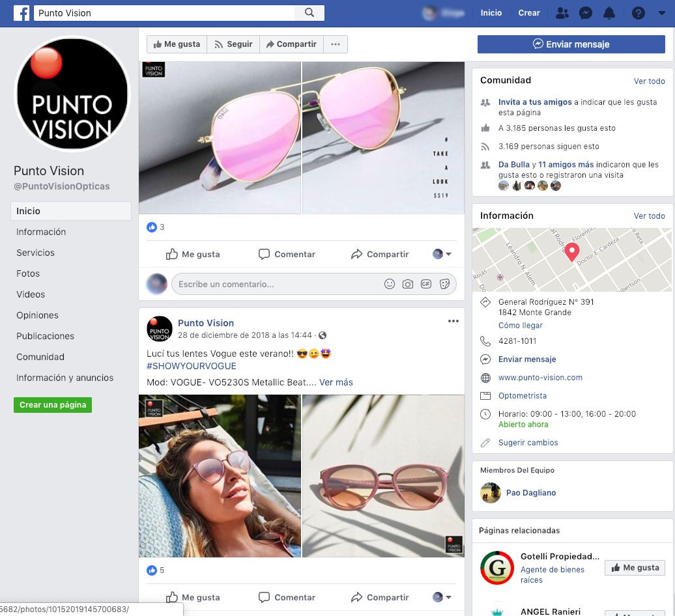The image size is (675, 616).
Task: Open the woman wearing Vogue glasses photo
Action: (x=220, y=476)
